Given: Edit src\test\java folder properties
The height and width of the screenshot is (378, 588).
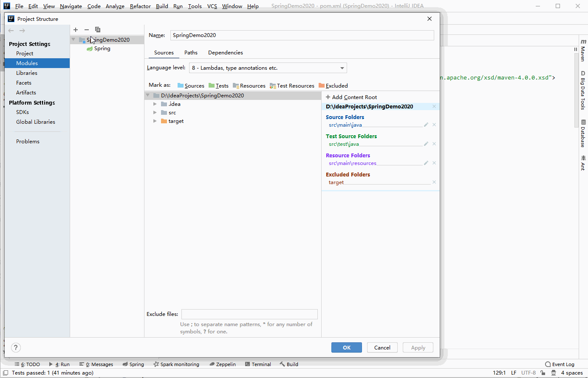Looking at the screenshot, I should point(426,144).
